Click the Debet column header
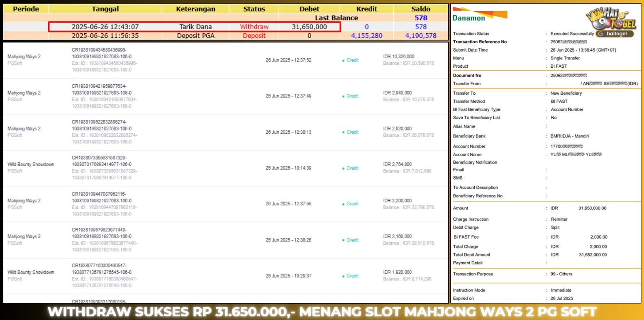 click(310, 9)
